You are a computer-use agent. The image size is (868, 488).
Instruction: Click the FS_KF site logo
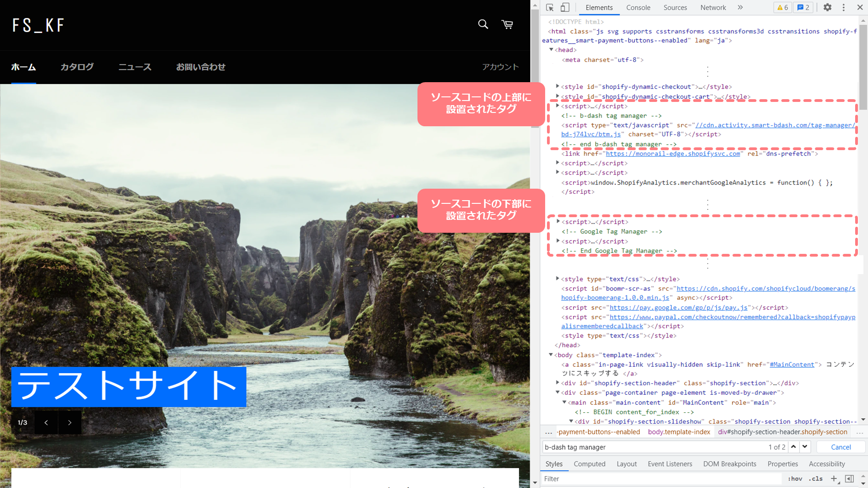[x=39, y=25]
